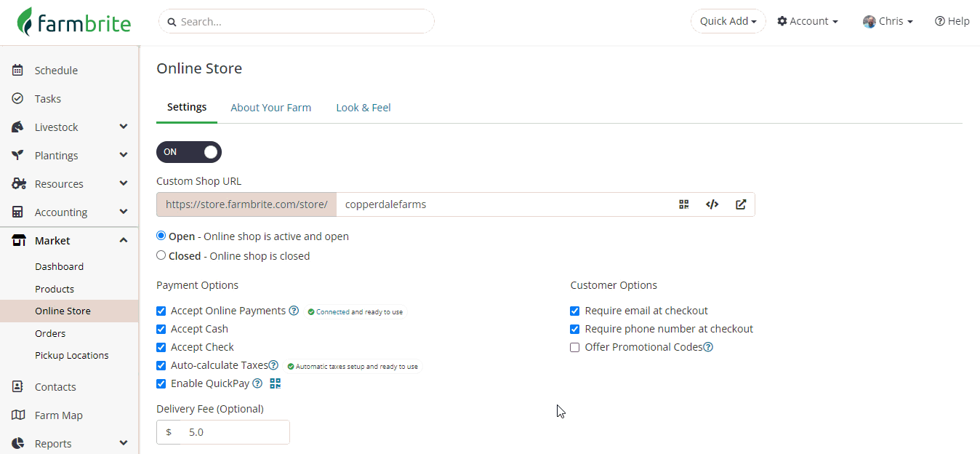Click help icon next to Accept Online Payments
Screen dimensions: 980x454
294,311
